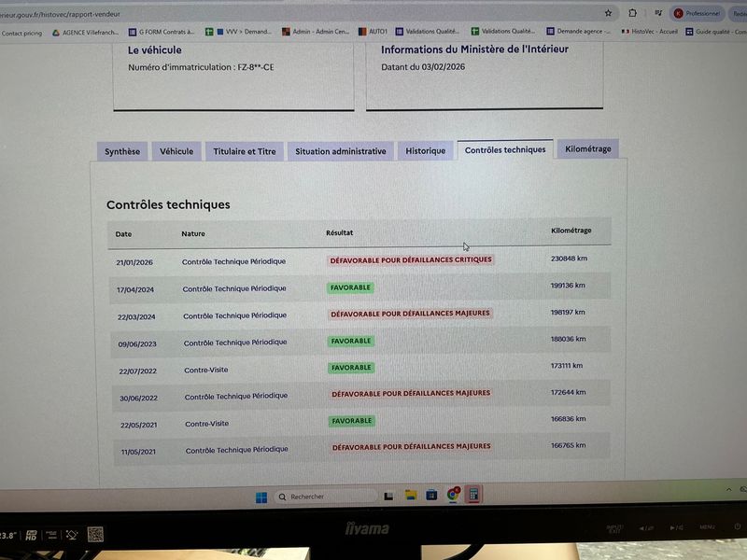747x560 pixels.
Task: Switch to the Synthèse tab
Action: click(122, 151)
